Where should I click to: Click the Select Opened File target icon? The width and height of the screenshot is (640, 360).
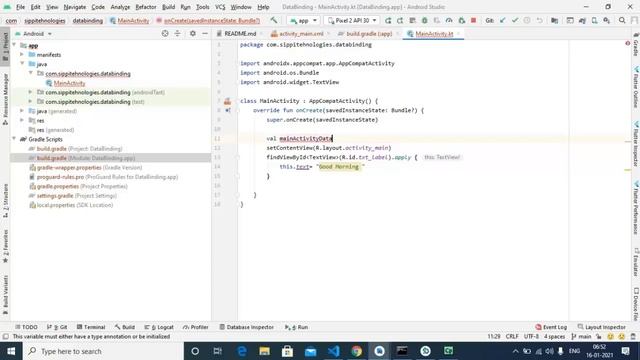pyautogui.click(x=165, y=33)
